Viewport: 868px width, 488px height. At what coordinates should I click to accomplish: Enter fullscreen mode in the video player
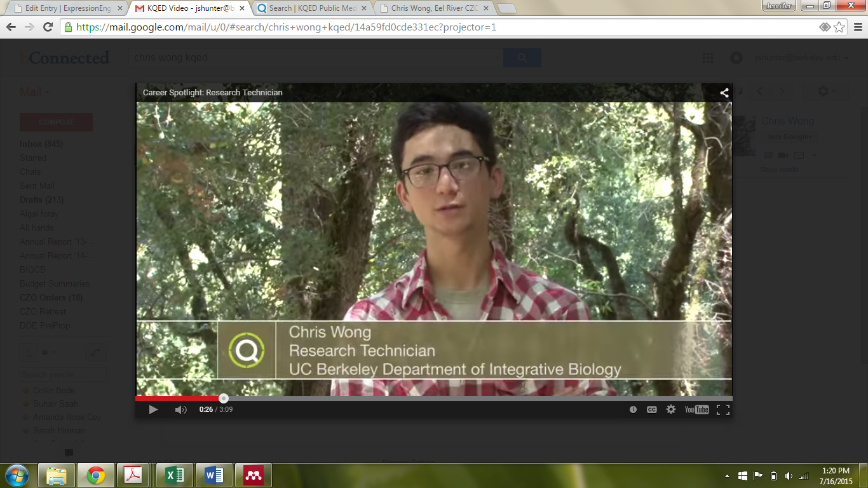pyautogui.click(x=723, y=410)
